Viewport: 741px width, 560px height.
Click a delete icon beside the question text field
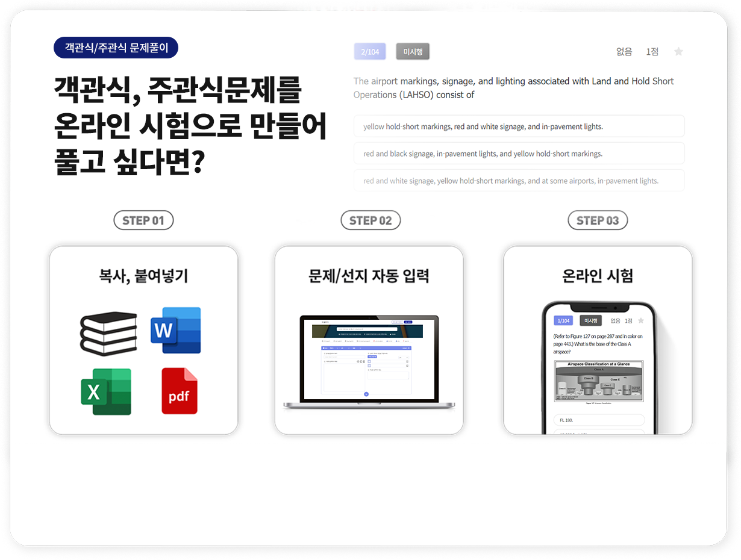[363, 362]
